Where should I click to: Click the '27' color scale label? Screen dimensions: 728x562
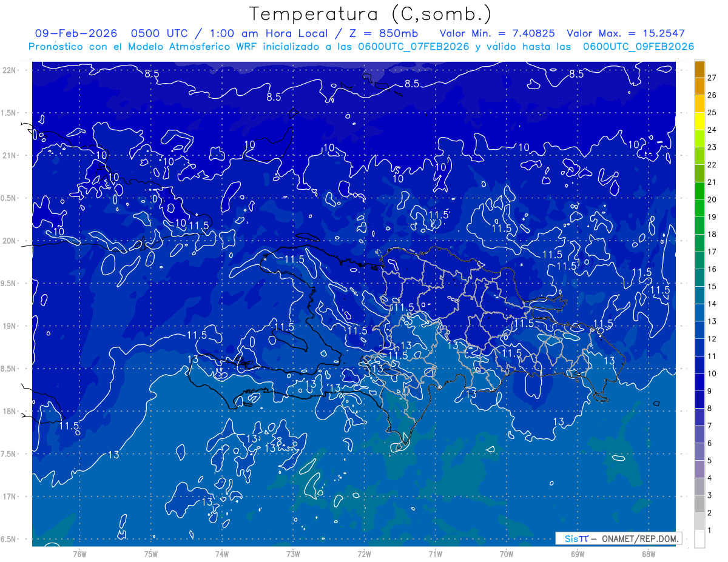(x=712, y=78)
